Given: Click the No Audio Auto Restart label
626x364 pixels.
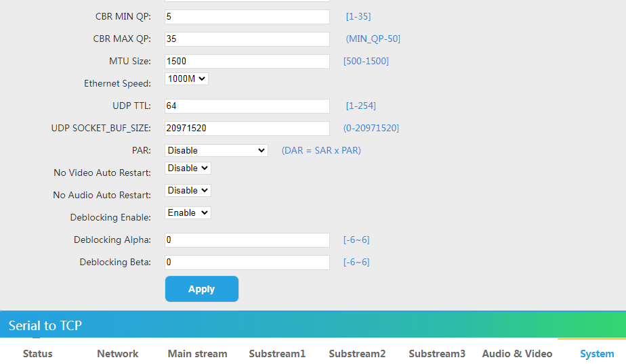Looking at the screenshot, I should (x=102, y=195).
